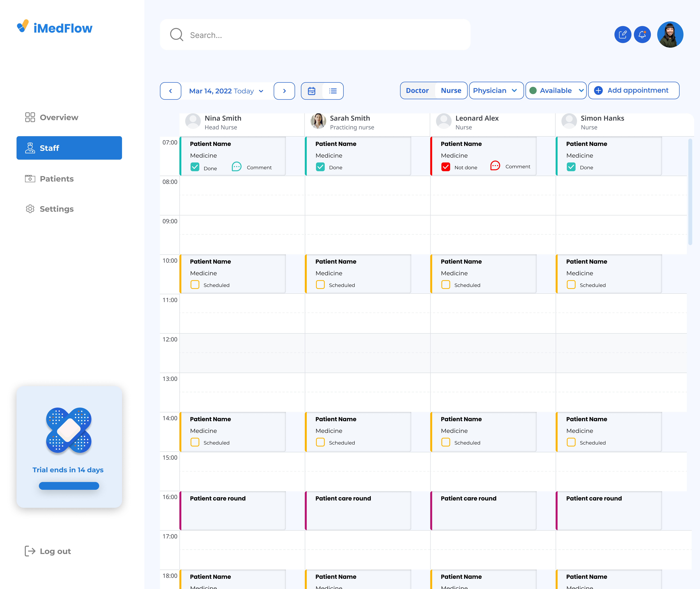Click Simon Hanks's avatar placeholder
Screen dimensions: 700x589
click(x=569, y=121)
